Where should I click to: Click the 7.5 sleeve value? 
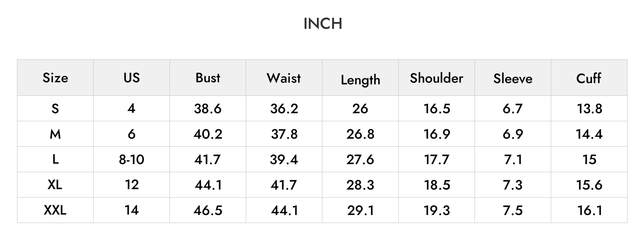pos(513,210)
